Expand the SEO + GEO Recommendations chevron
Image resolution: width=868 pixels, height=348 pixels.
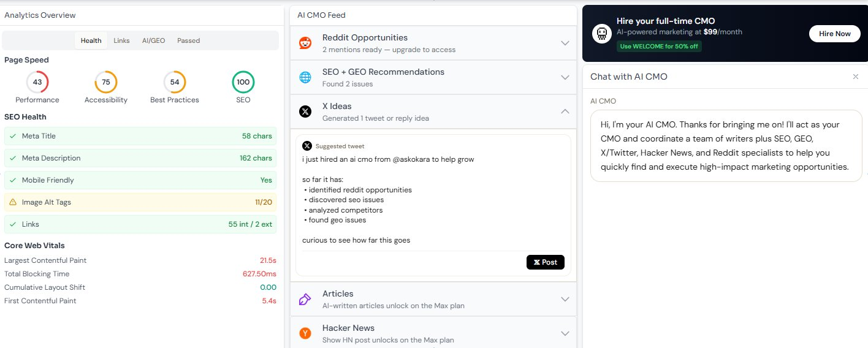[565, 77]
